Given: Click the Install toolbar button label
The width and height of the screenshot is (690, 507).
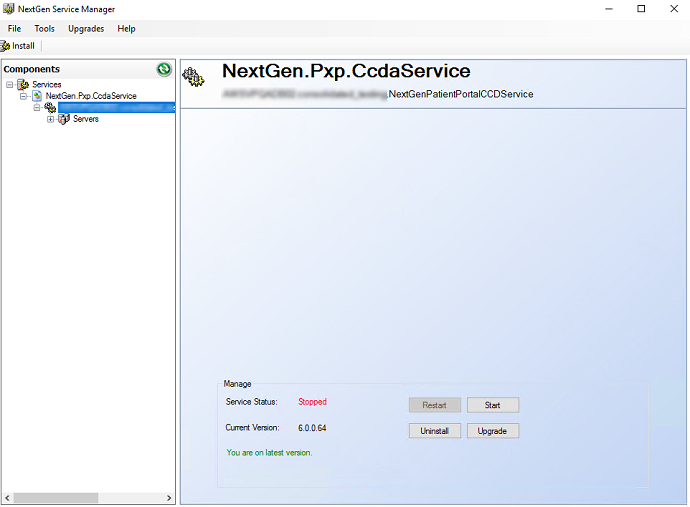Looking at the screenshot, I should [23, 46].
